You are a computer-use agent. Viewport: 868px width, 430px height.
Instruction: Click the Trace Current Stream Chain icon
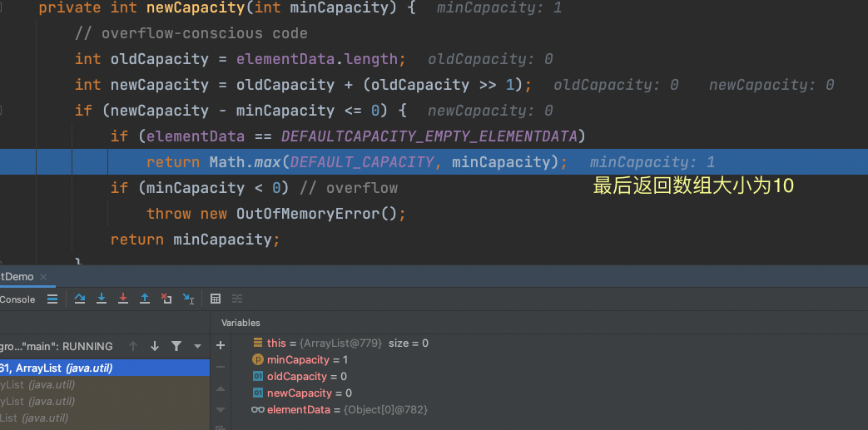tap(237, 299)
